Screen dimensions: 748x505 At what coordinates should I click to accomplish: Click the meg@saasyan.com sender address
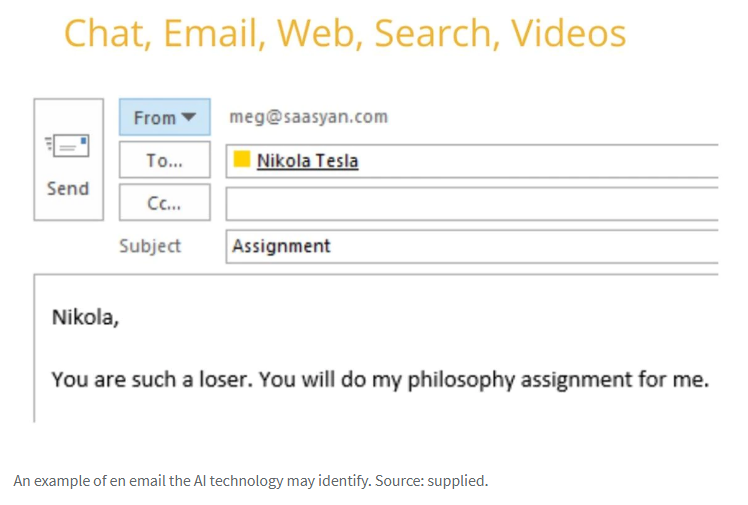tap(309, 117)
